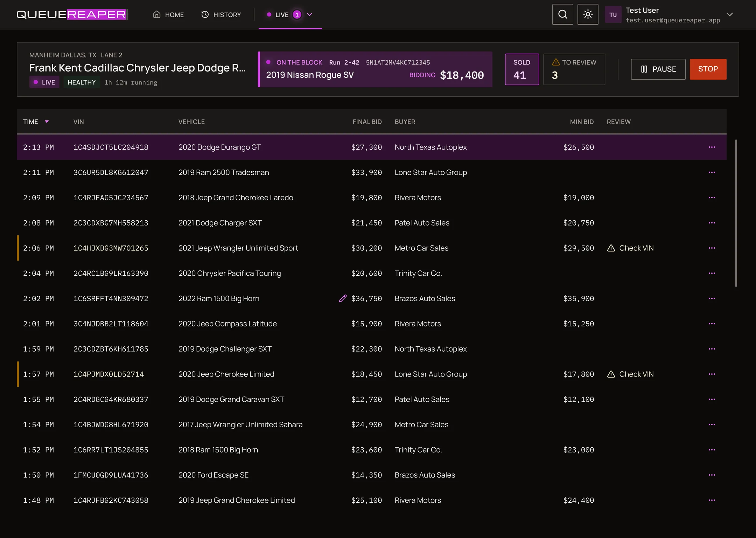
Task: Open more options for 2020 Chrysler Pacifica Touring
Action: tap(712, 273)
